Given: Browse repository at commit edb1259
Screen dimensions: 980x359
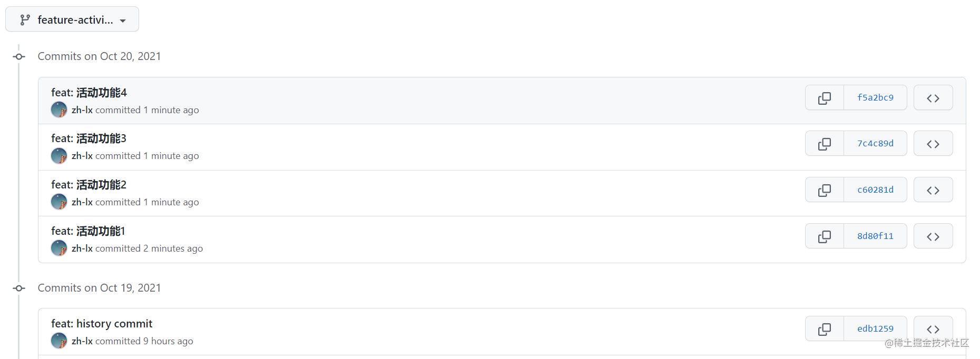Looking at the screenshot, I should click(x=933, y=329).
